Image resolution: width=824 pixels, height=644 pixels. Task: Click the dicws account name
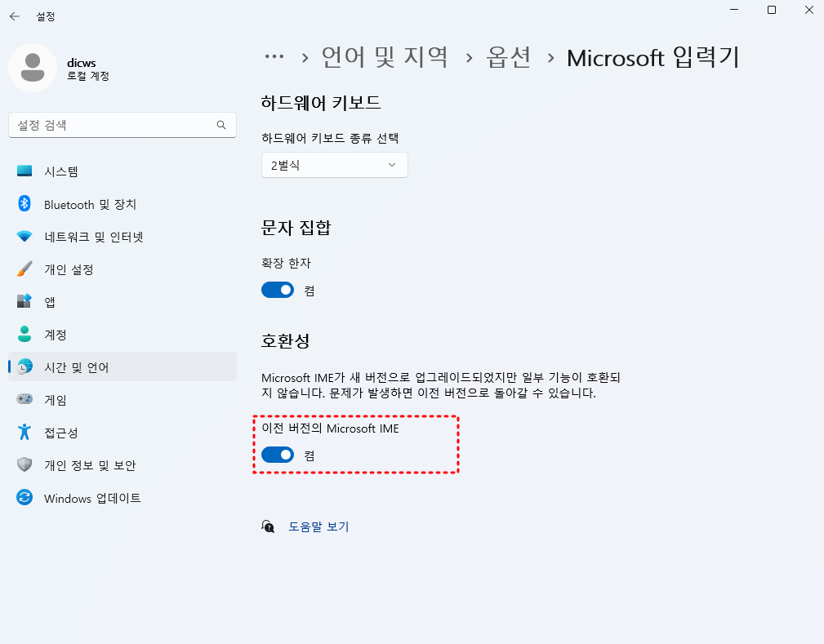(82, 63)
